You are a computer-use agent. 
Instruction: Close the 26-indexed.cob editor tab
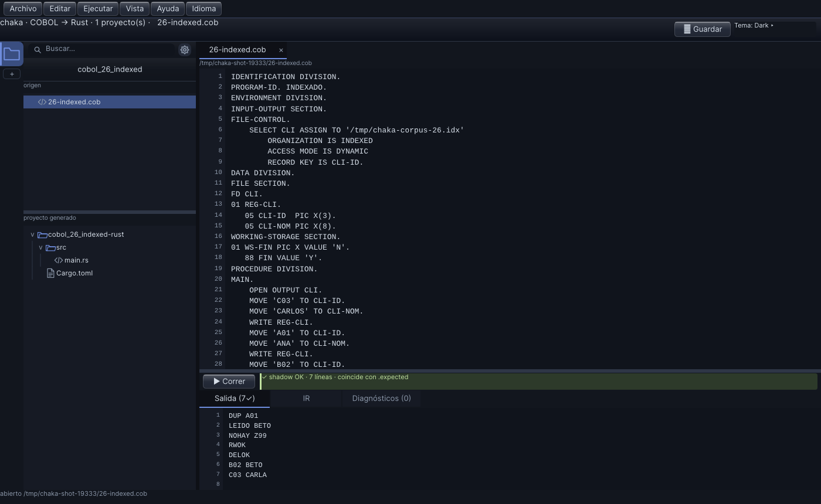coord(281,50)
